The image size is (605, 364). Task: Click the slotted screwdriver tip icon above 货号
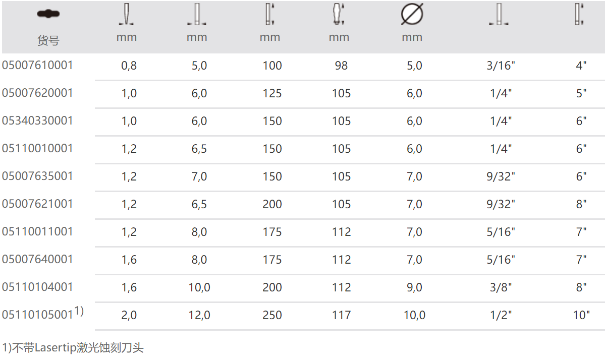[48, 14]
